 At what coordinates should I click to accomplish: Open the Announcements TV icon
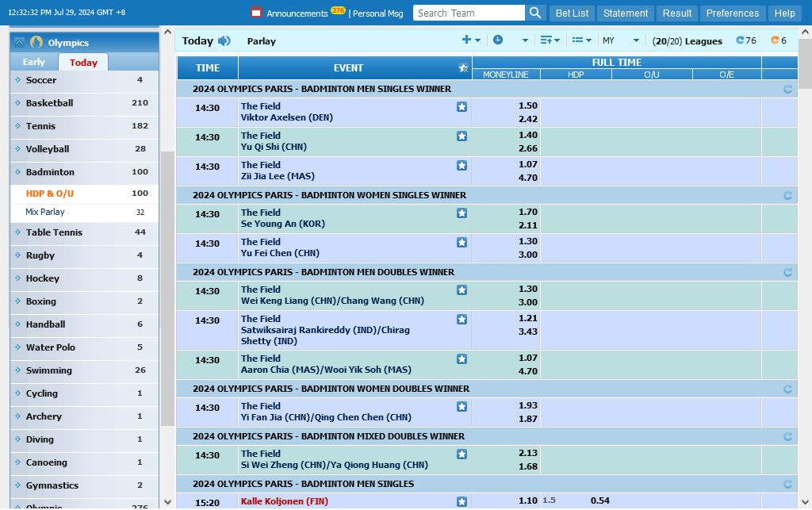[256, 12]
